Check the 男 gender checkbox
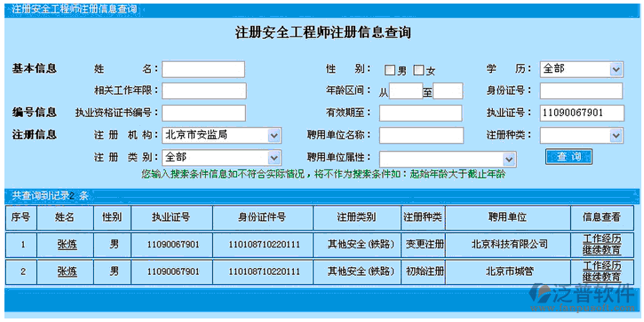Viewport: 644px width, 322px height. [x=389, y=70]
